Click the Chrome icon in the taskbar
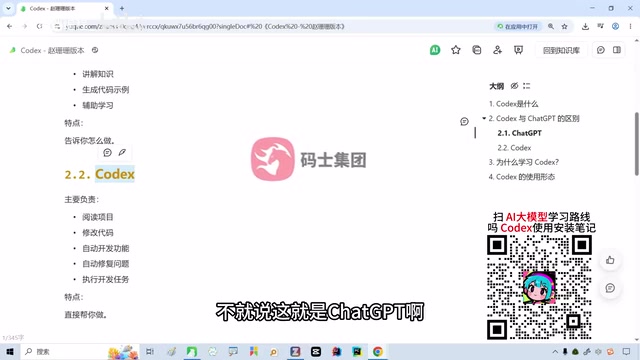The width and height of the screenshot is (640, 360). point(378,351)
